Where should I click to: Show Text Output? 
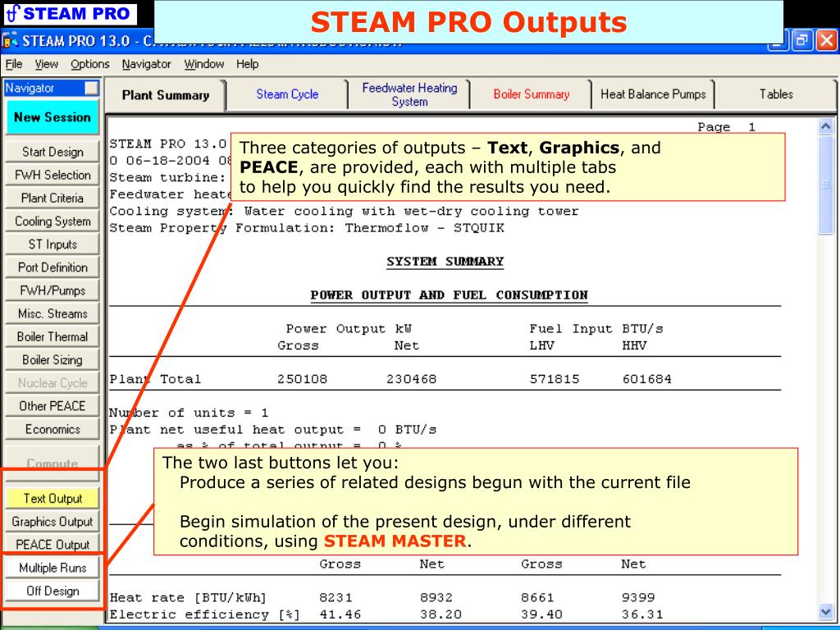pyautogui.click(x=52, y=499)
